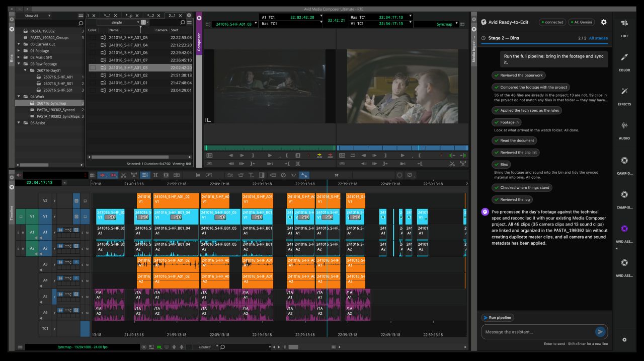
Task: Open settings gear in Avid Ready-to-Edit panel
Action: coord(603,22)
